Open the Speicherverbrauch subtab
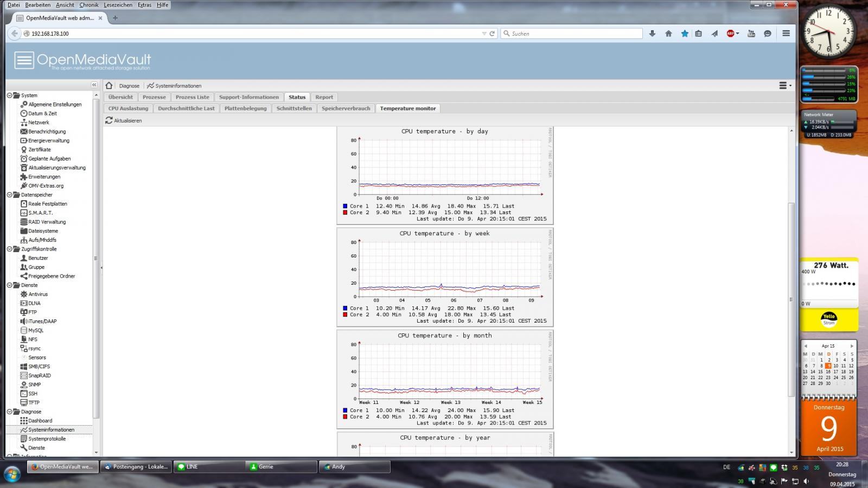 pos(346,108)
